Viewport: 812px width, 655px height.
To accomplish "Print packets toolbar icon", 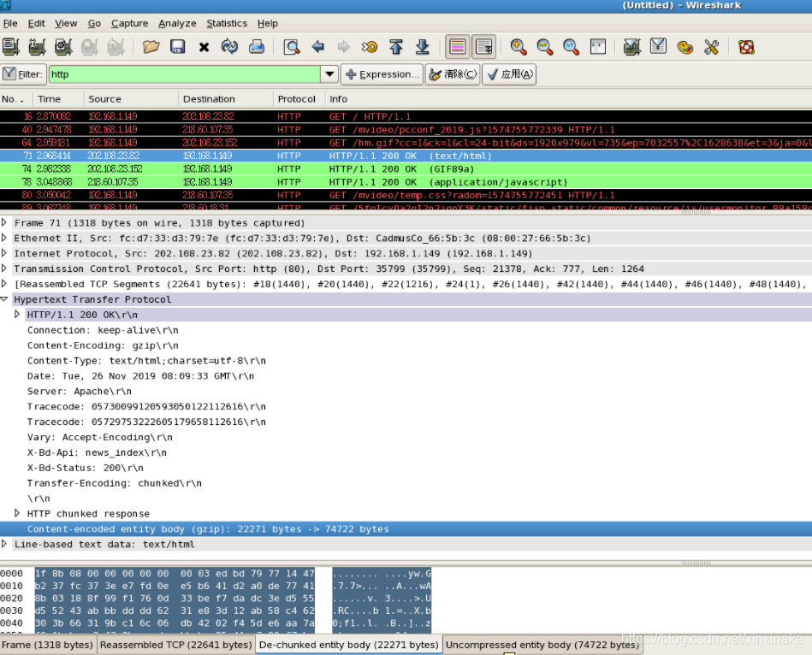I will [x=257, y=47].
